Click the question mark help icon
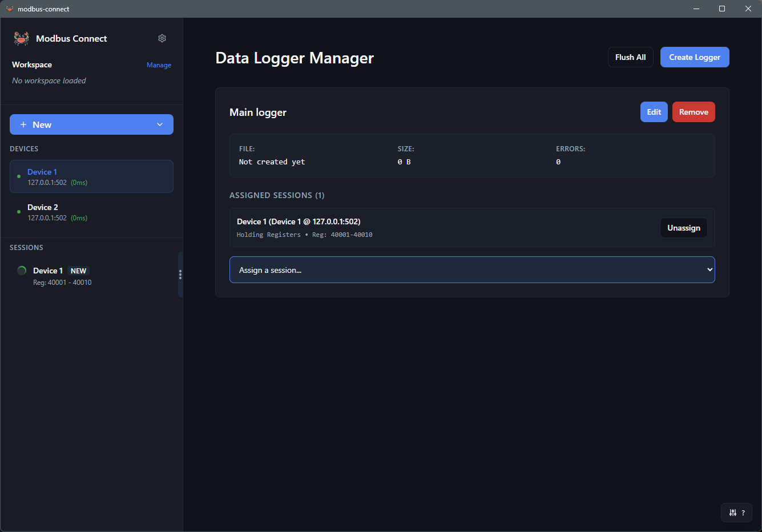The width and height of the screenshot is (762, 532). click(743, 513)
